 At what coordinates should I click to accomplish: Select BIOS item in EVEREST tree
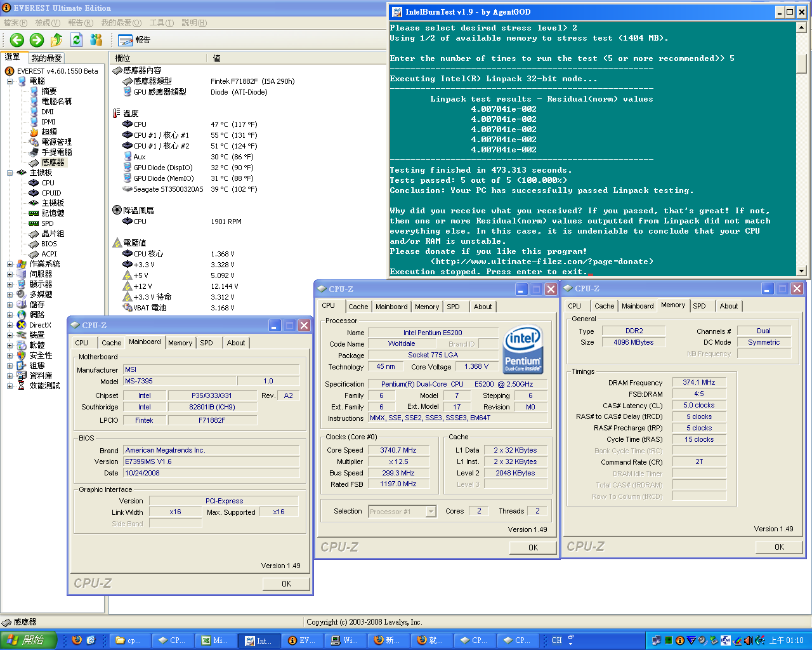pos(49,244)
